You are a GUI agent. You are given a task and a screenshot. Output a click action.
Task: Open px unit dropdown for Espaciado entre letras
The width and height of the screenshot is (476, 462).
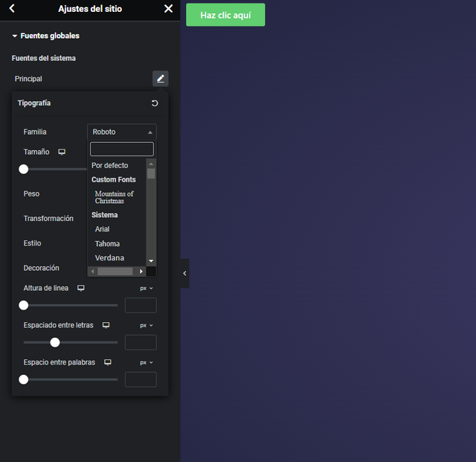click(147, 325)
